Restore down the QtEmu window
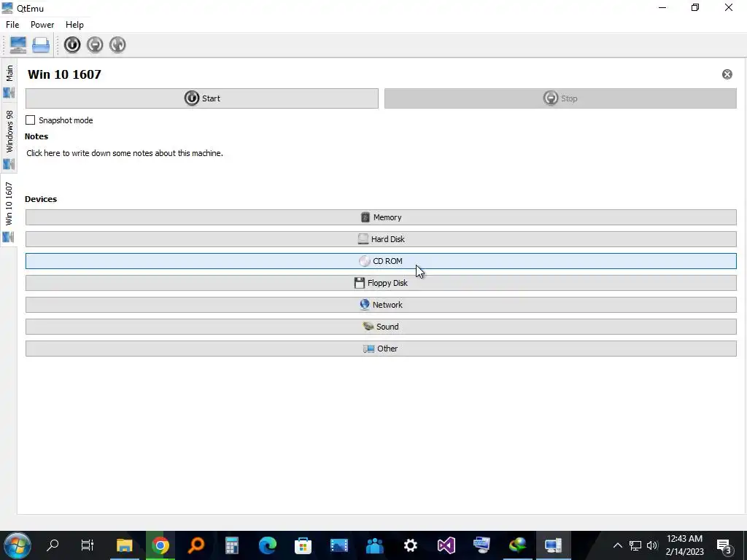 tap(695, 7)
